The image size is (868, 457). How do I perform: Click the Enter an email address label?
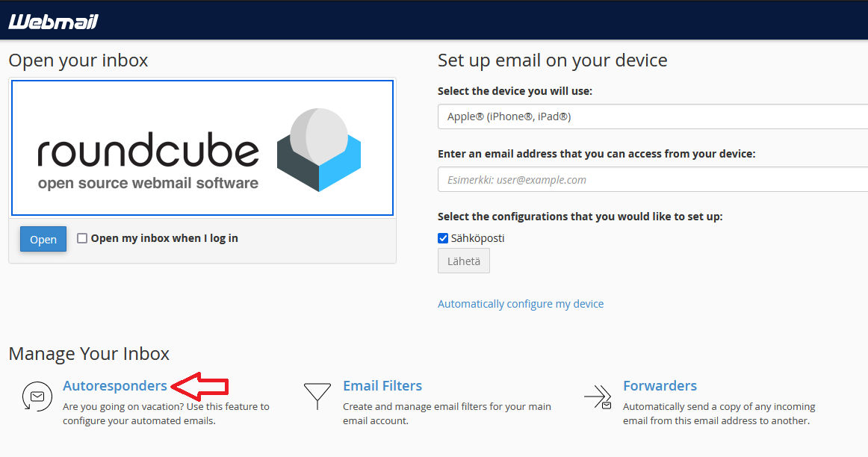coord(597,154)
